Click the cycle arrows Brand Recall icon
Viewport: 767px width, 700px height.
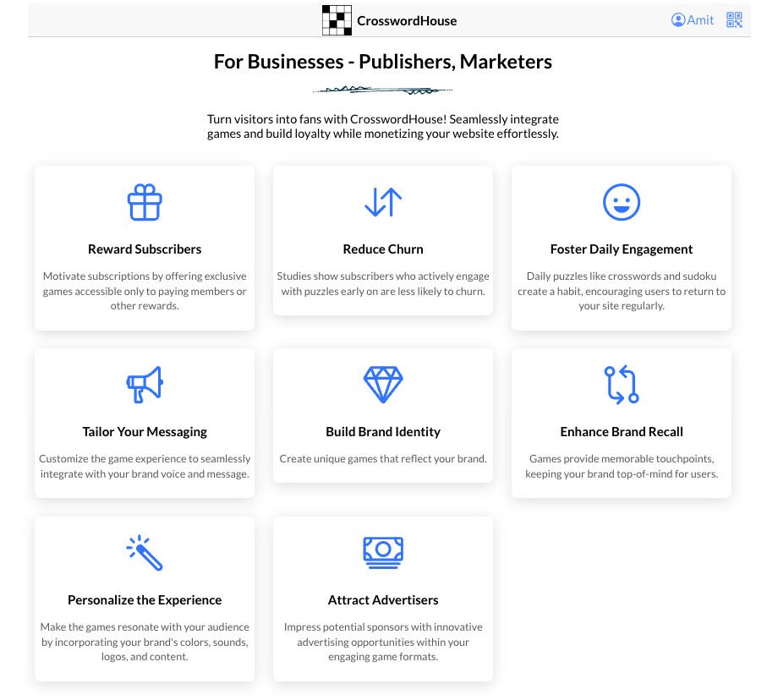pyautogui.click(x=622, y=385)
